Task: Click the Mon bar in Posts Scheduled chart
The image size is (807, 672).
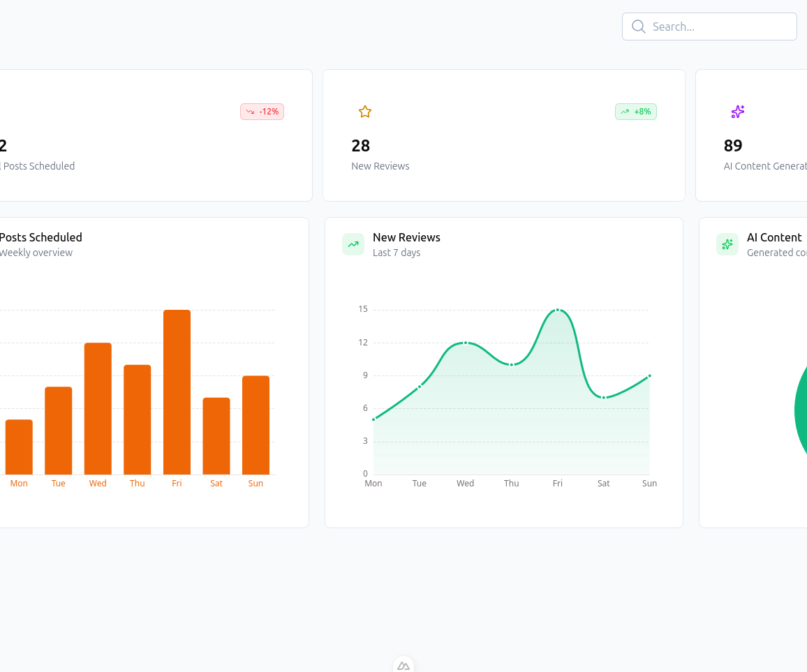Action: point(19,447)
